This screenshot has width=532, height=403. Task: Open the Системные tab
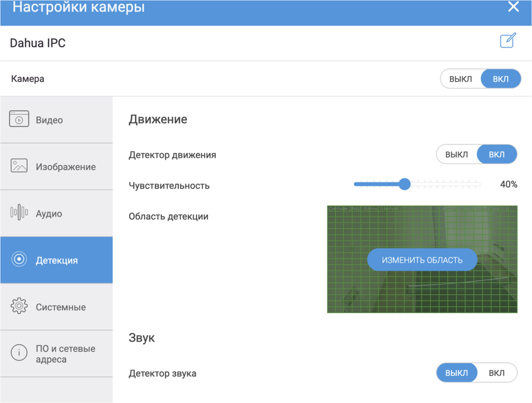tap(56, 307)
